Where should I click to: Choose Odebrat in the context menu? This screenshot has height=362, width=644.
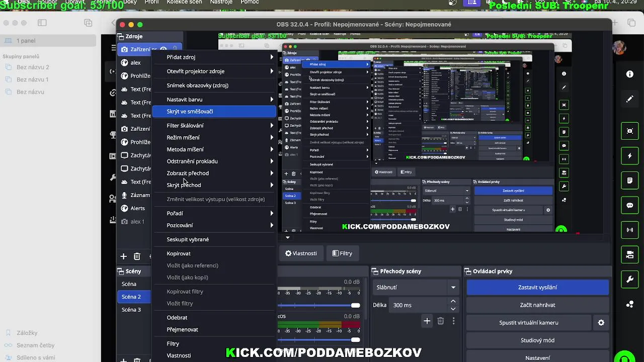click(x=214, y=317)
